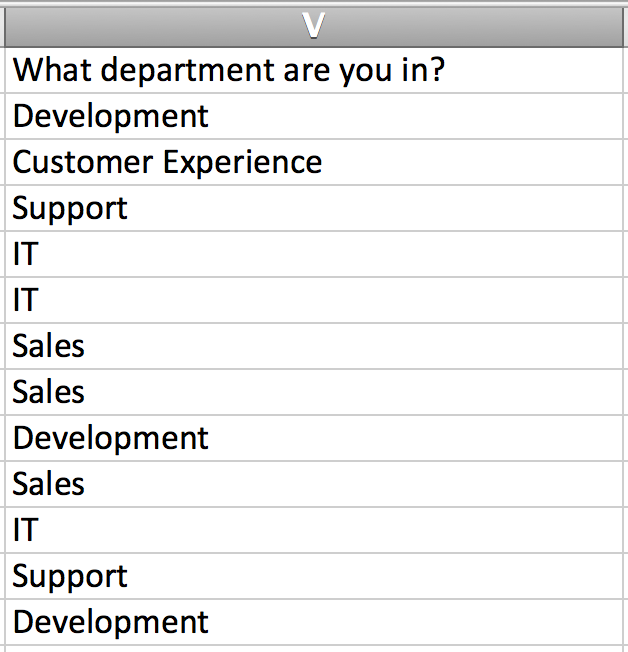Click the Customer Experience cell
The image size is (628, 652).
click(167, 163)
